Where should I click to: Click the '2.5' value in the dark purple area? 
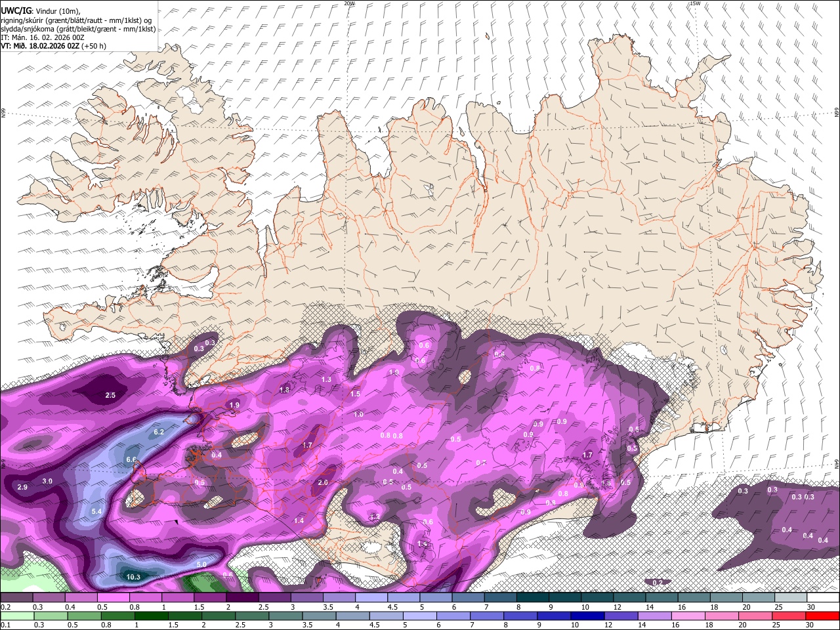(x=110, y=395)
